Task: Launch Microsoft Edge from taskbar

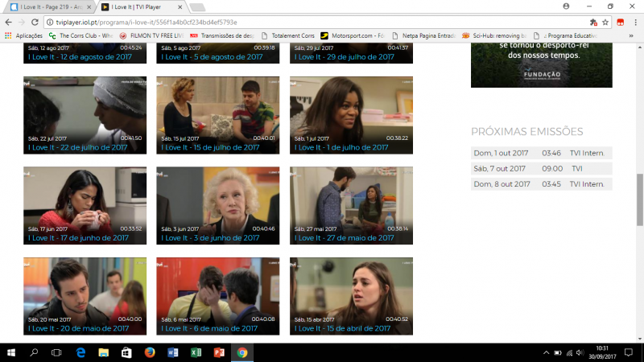Action: pos(80,352)
